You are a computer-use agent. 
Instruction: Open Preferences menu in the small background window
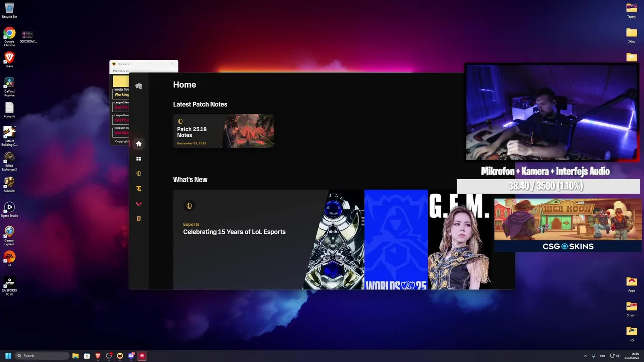pyautogui.click(x=121, y=71)
